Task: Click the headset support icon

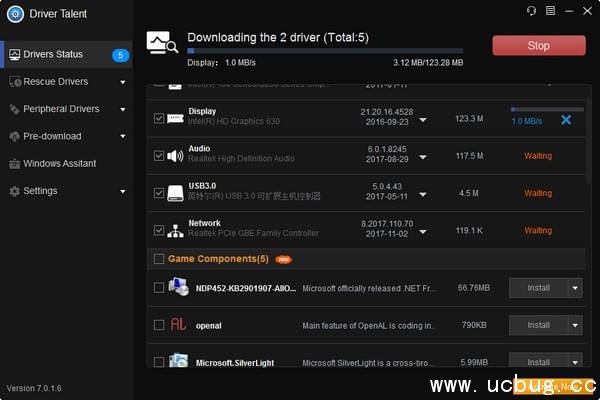Action: (531, 11)
